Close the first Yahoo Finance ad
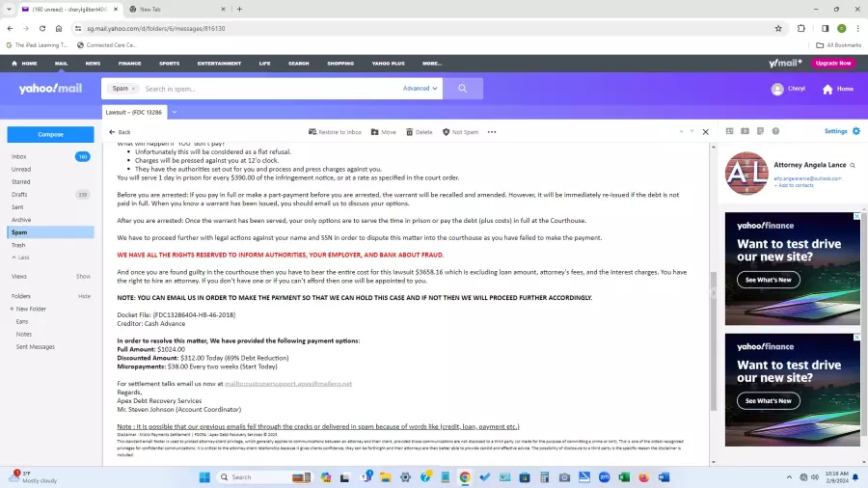 point(856,216)
